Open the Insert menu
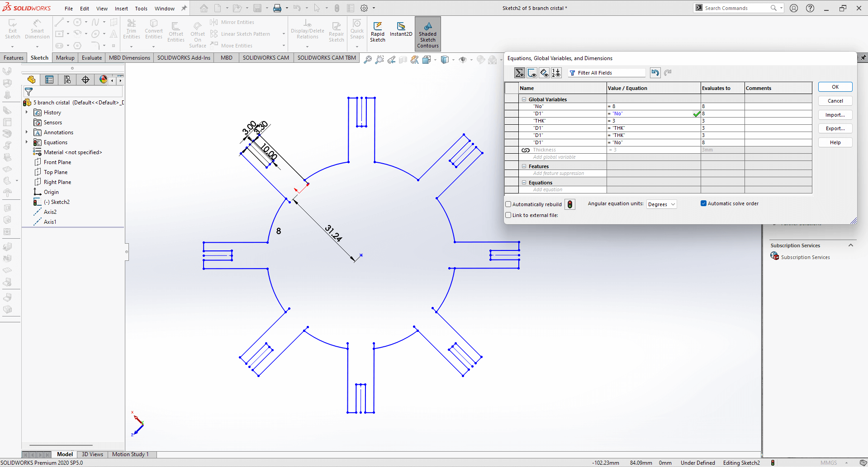This screenshot has width=868, height=467. coord(121,9)
